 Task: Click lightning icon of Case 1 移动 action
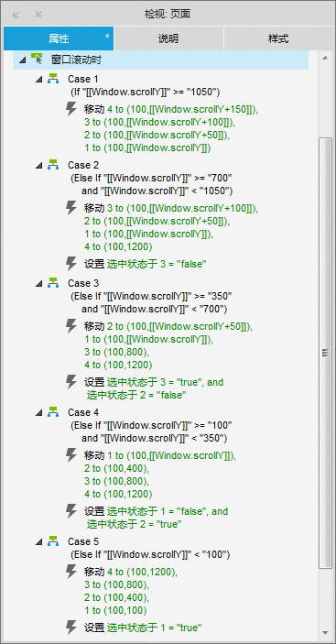[x=71, y=109]
